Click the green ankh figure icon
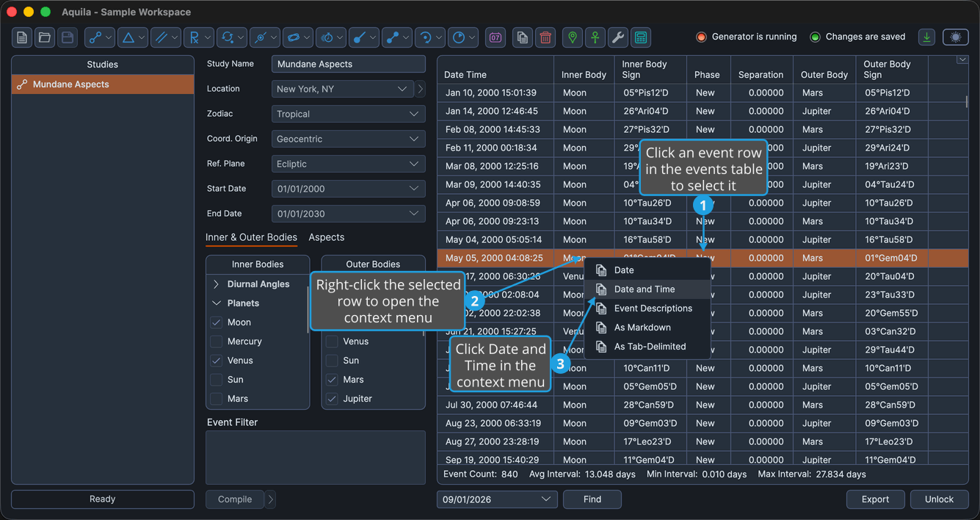Image resolution: width=980 pixels, height=520 pixels. point(595,37)
